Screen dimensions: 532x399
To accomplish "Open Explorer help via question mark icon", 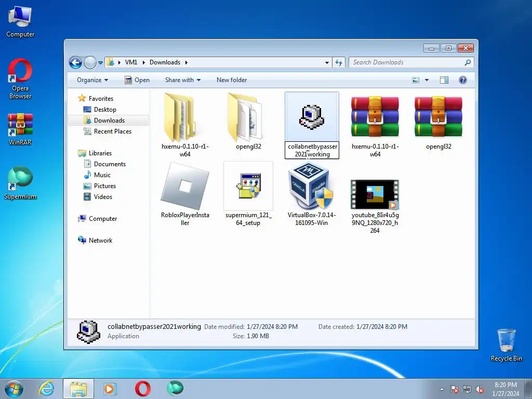I will pos(463,80).
